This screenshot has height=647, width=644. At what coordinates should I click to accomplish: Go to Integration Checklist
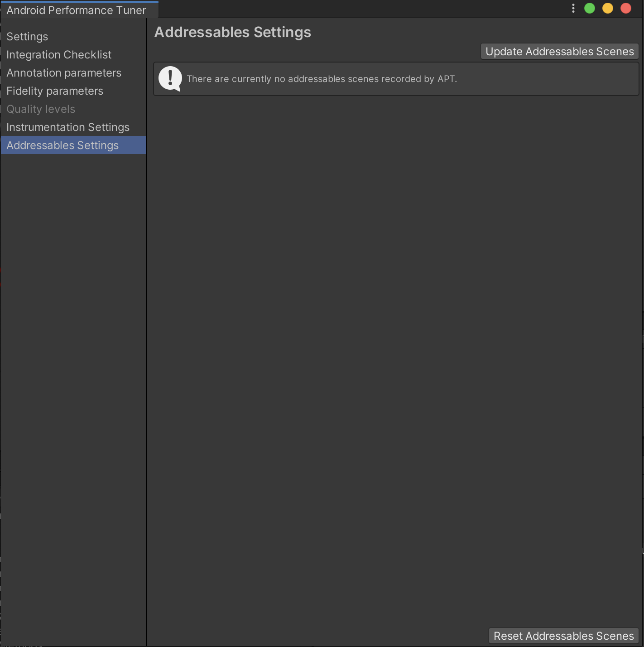click(59, 55)
